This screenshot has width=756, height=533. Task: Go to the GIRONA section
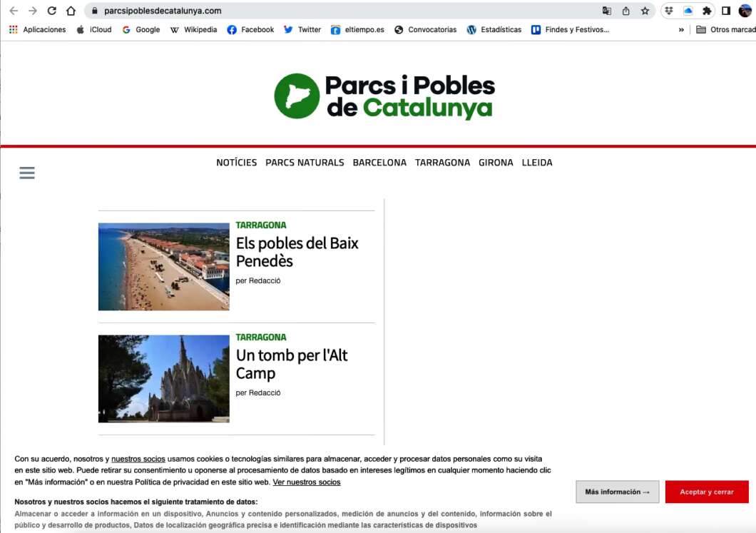click(x=496, y=163)
